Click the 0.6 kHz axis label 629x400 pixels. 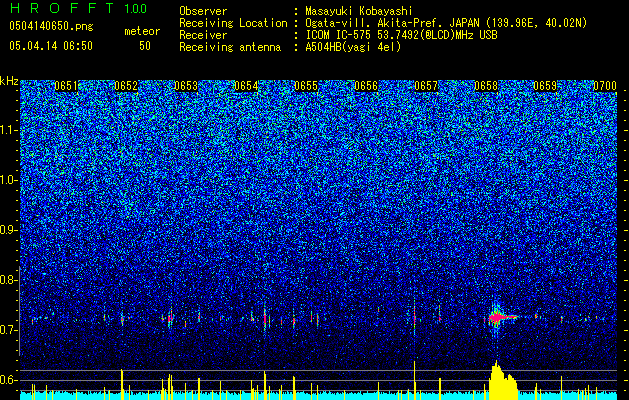pyautogui.click(x=9, y=380)
